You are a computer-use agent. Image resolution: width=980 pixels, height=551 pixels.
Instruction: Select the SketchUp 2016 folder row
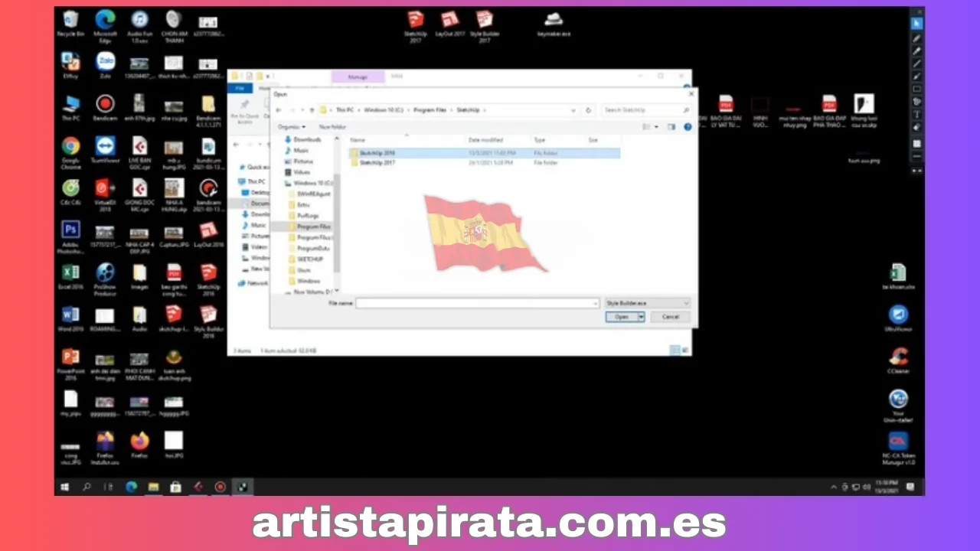tap(484, 153)
